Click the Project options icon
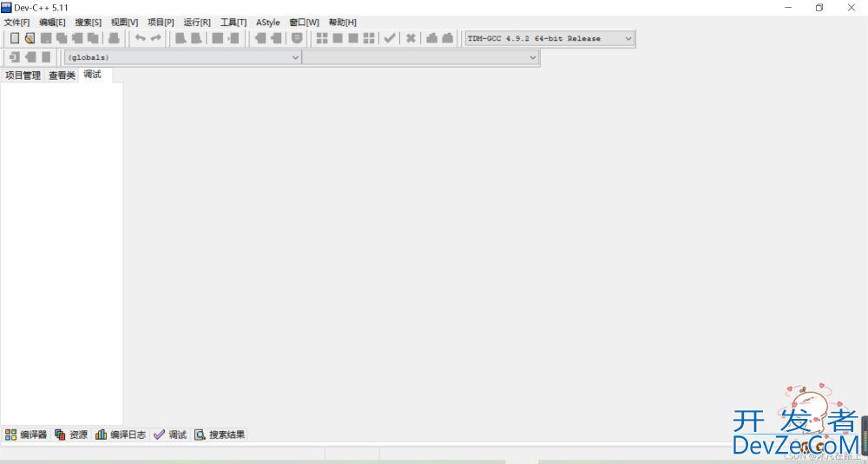The height and width of the screenshot is (464, 868). (x=297, y=38)
